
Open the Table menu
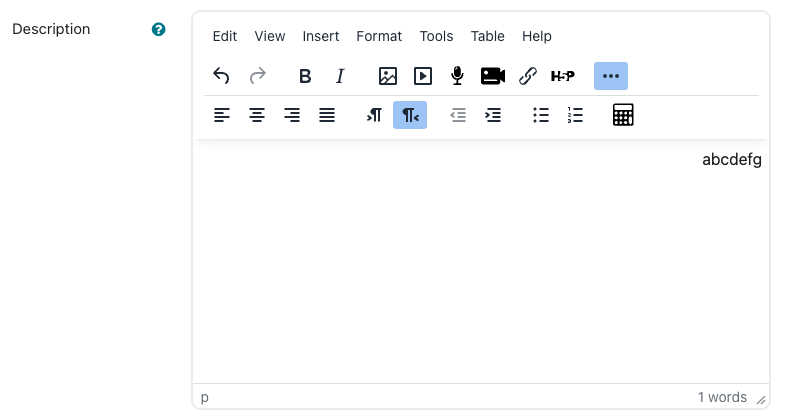pyautogui.click(x=487, y=36)
